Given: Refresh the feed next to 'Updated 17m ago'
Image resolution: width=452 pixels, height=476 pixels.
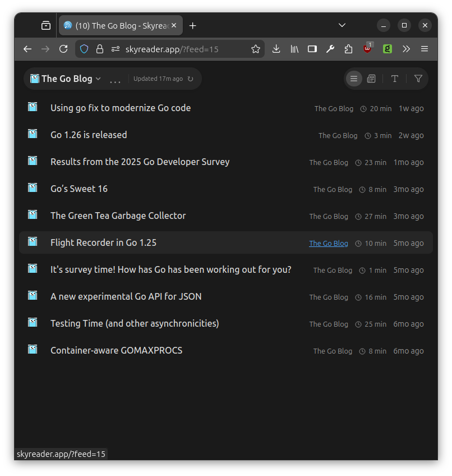Looking at the screenshot, I should pyautogui.click(x=191, y=79).
